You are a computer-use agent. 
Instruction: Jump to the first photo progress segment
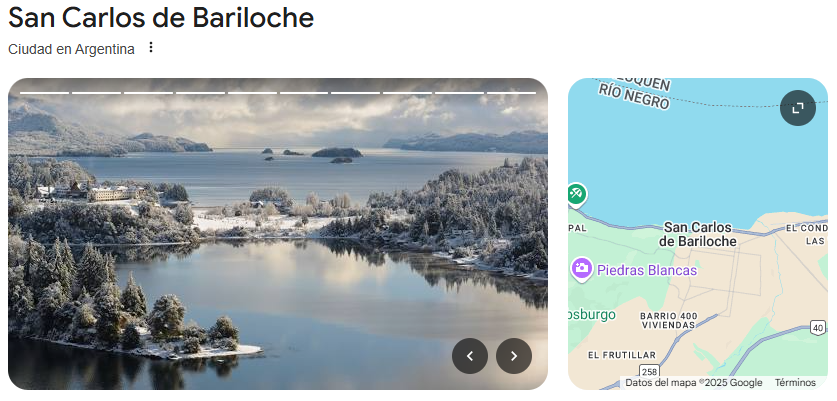pos(44,93)
